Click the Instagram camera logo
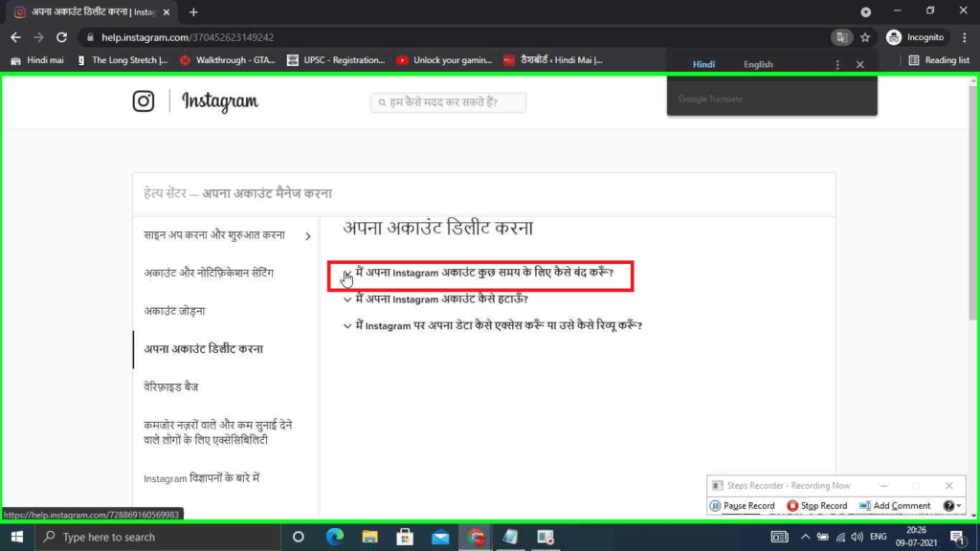This screenshot has width=980, height=551. (144, 101)
